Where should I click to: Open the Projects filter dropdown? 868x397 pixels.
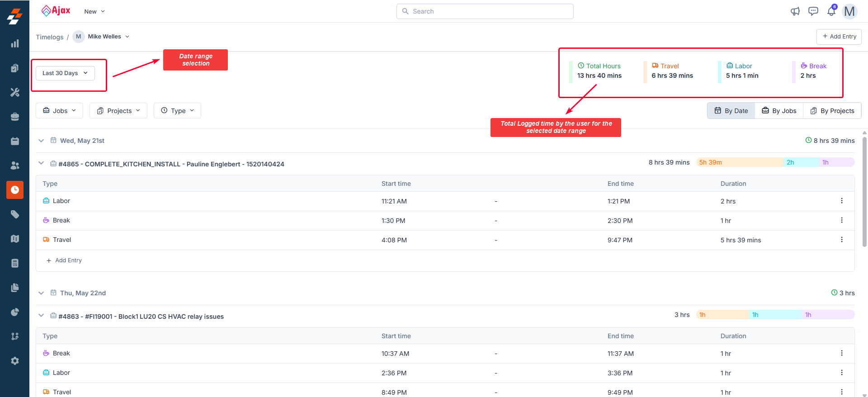click(x=118, y=111)
